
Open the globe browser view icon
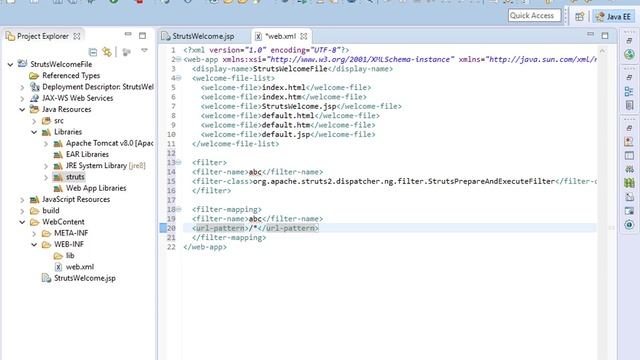click(x=629, y=54)
